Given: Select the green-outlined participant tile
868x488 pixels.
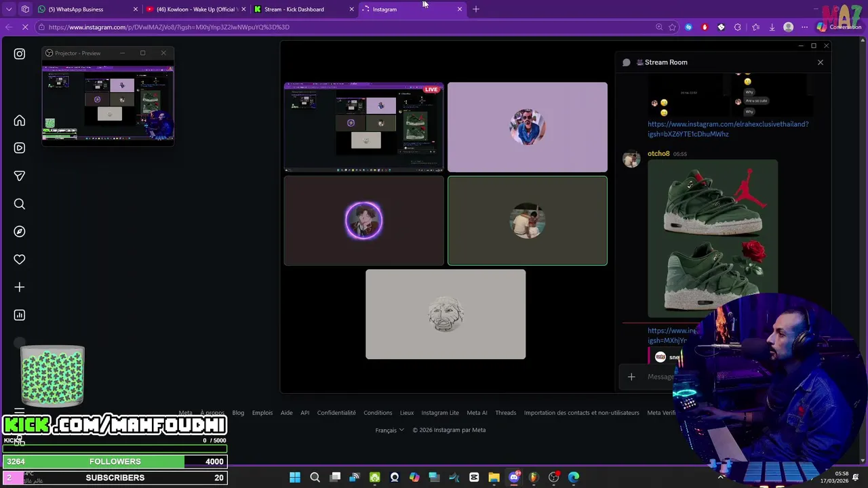Looking at the screenshot, I should coord(528,221).
